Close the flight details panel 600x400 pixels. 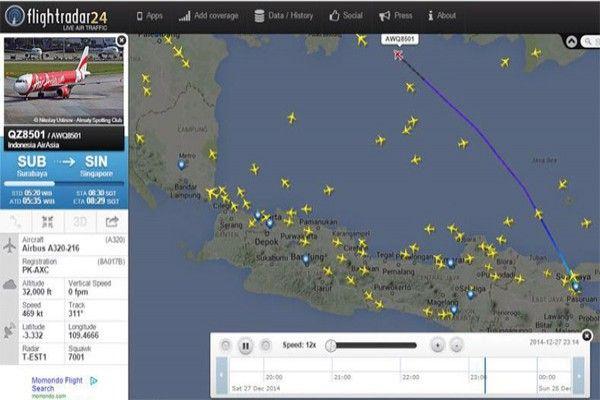click(121, 40)
